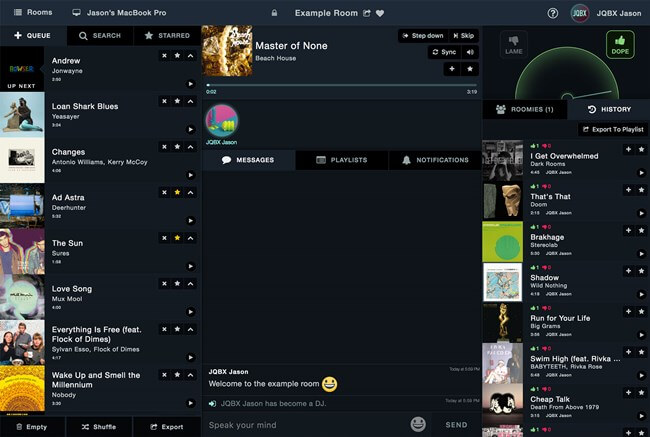Focus the Speak your mind field
650x437 pixels.
tap(305, 425)
